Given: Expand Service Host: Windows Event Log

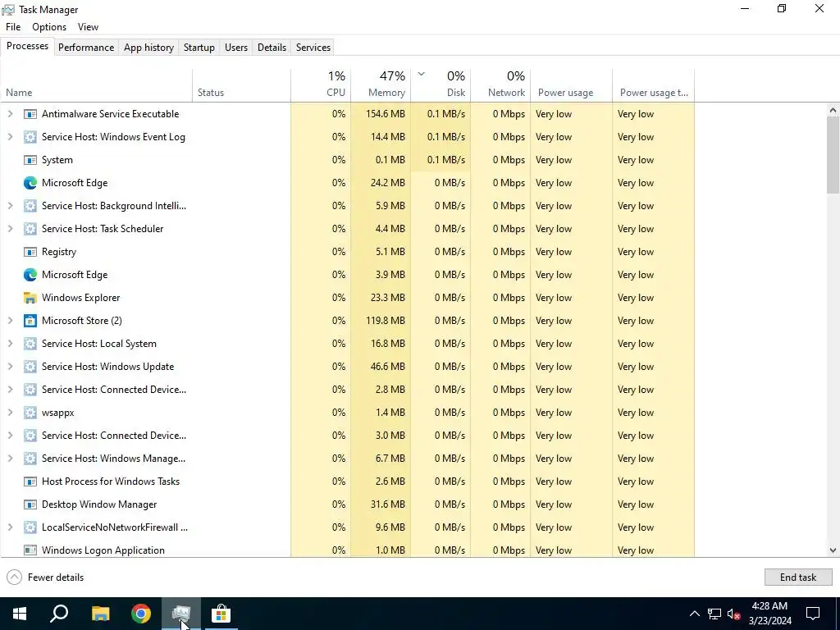Looking at the screenshot, I should coord(10,137).
